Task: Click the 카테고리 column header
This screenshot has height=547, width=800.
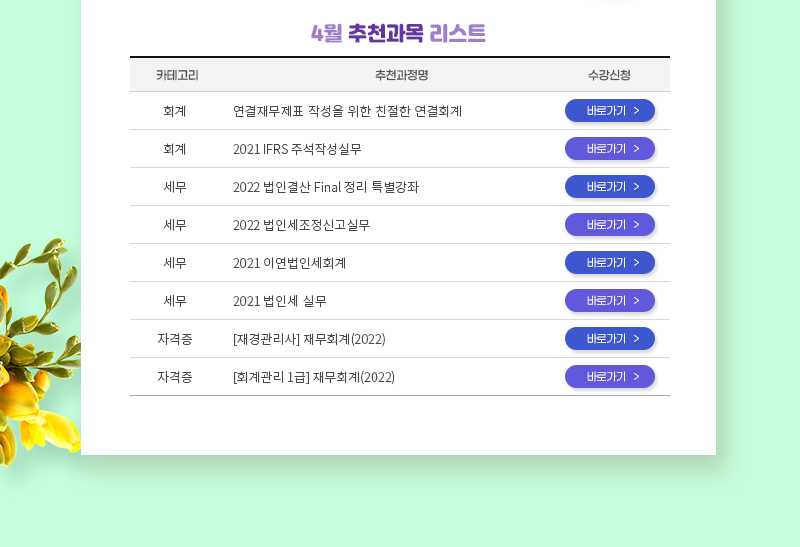Action: point(177,75)
